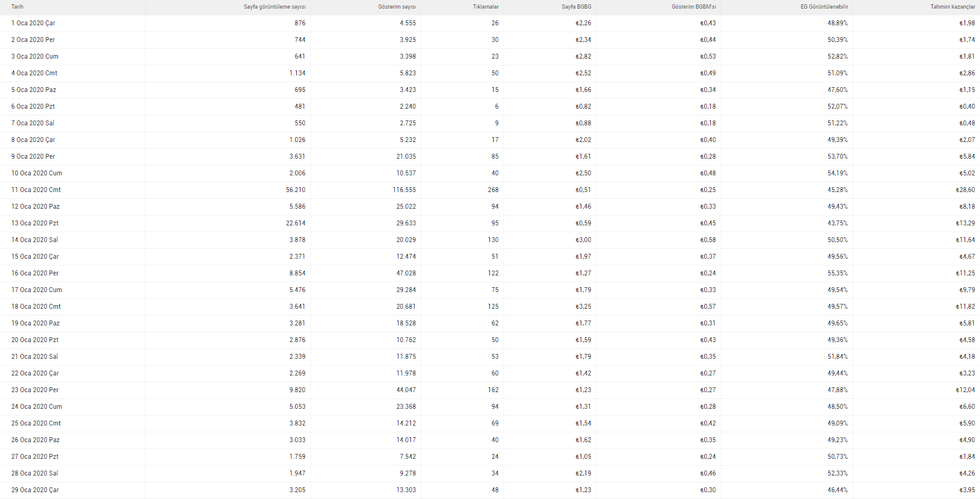Select the 13 Oca 2020 Pzt row
The width and height of the screenshot is (980, 499).
point(490,223)
